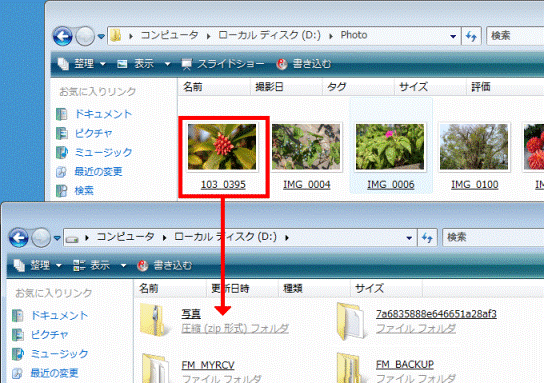The image size is (544, 383).
Task: Click 表示 button in D: drive window toolbar
Action: click(92, 266)
